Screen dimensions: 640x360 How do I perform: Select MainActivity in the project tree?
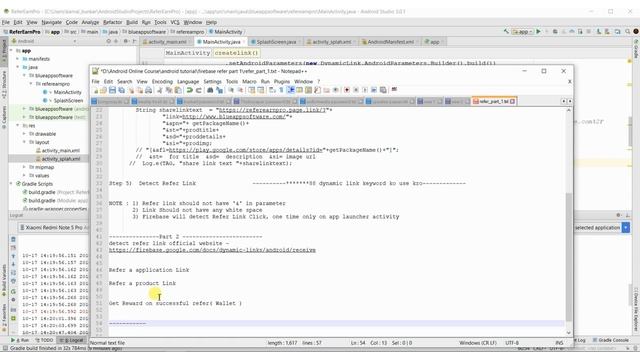[x=67, y=92]
